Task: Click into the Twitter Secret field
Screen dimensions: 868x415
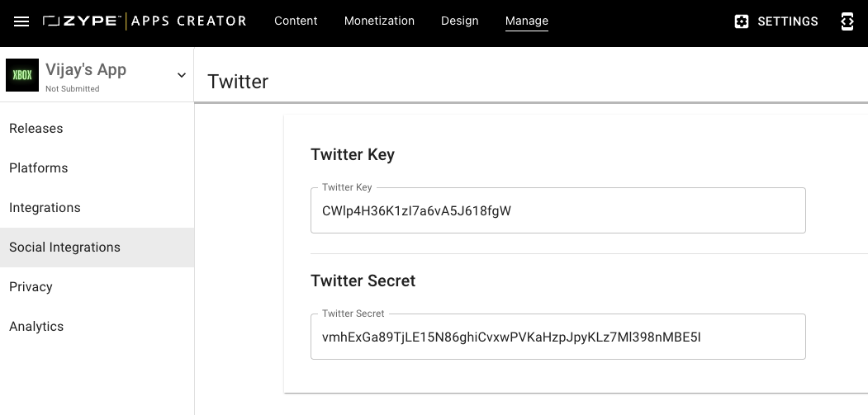Action: pyautogui.click(x=558, y=337)
